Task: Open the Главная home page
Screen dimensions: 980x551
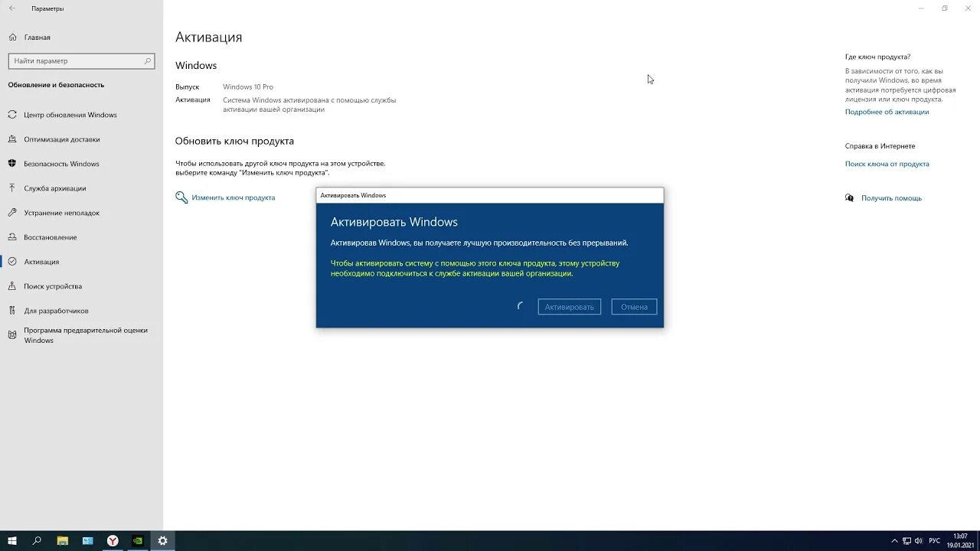Action: 37,37
